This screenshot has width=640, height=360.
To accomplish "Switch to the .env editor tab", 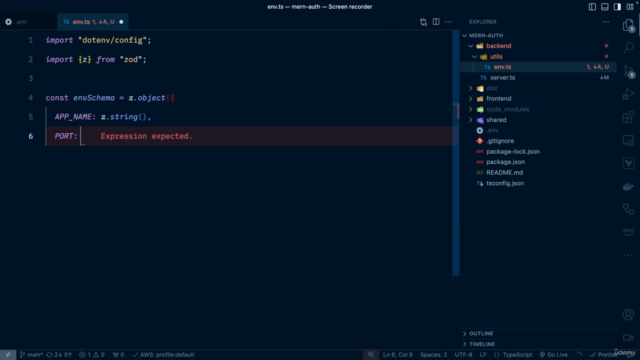I will tap(28, 22).
